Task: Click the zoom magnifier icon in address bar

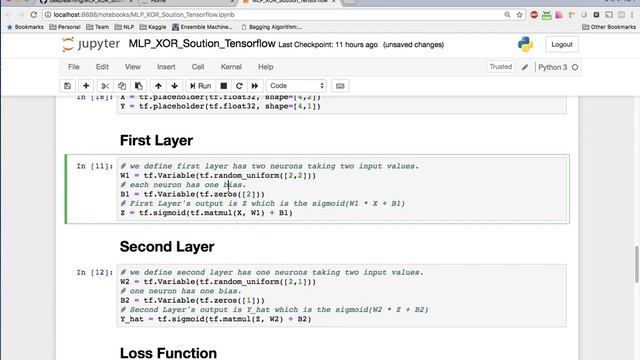Action: [x=507, y=15]
